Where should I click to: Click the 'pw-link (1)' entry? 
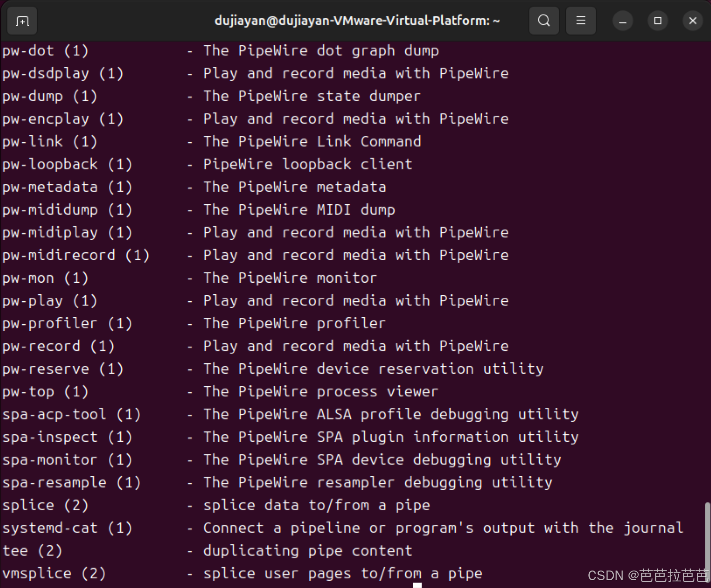[x=50, y=142]
